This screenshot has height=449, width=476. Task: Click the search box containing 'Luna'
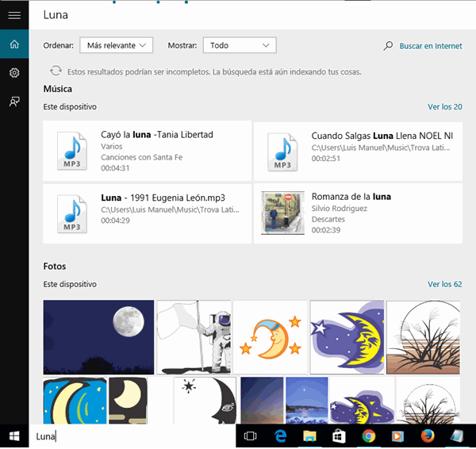(x=127, y=436)
